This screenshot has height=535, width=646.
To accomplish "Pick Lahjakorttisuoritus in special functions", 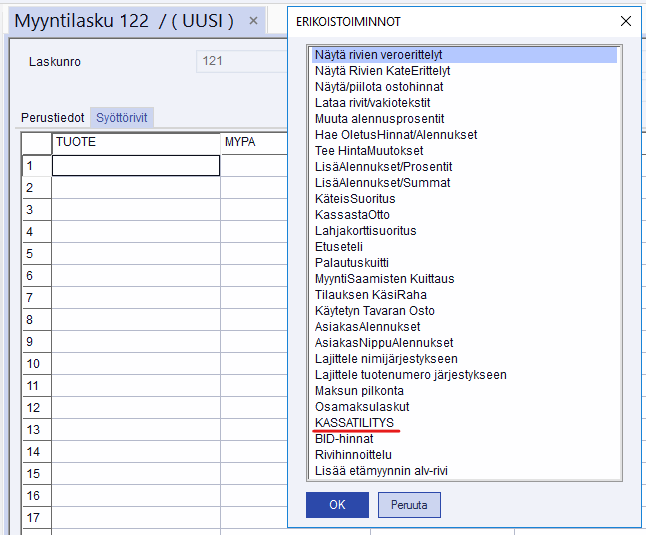I will [x=365, y=231].
